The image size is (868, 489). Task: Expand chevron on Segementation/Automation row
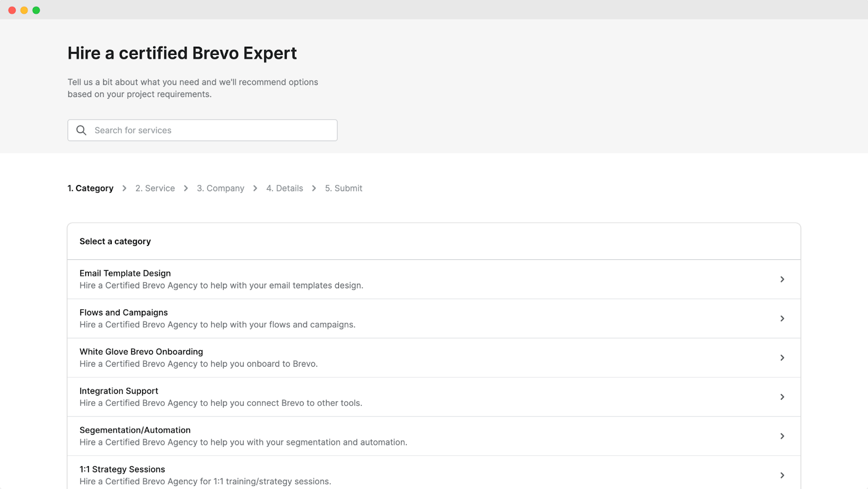[x=782, y=436]
